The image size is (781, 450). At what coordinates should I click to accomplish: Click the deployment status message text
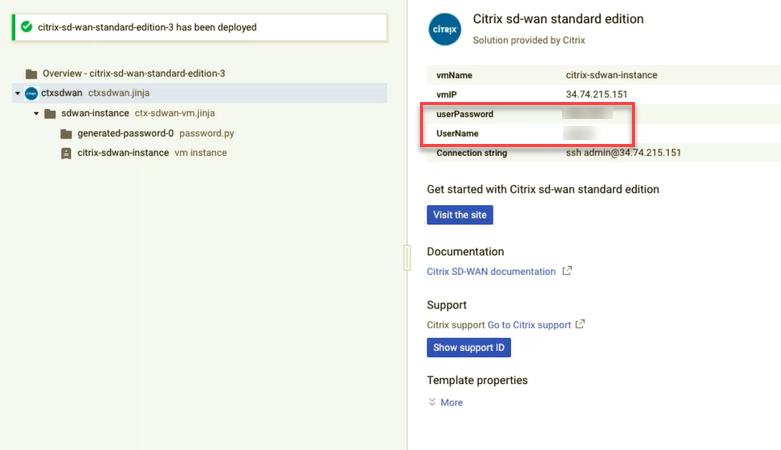pyautogui.click(x=147, y=27)
